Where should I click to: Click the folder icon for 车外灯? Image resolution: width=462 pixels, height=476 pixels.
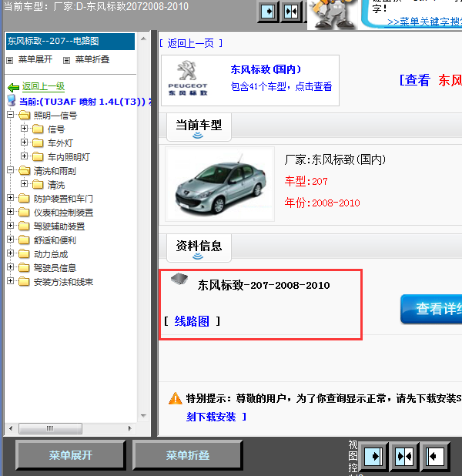38,142
